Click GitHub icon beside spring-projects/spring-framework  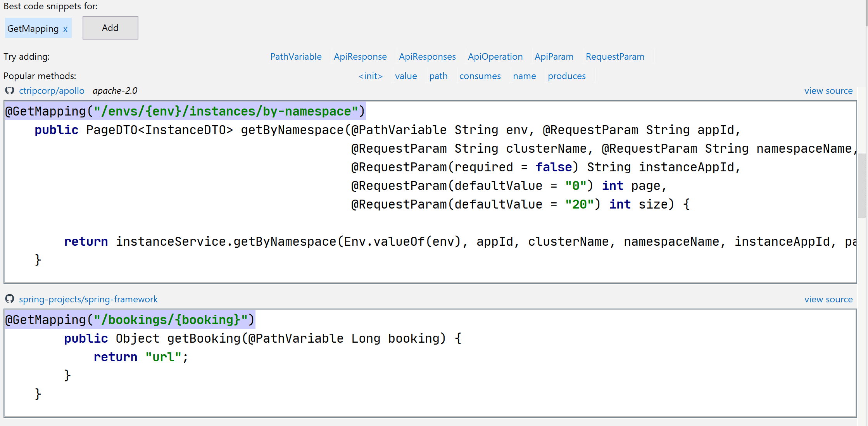tap(10, 299)
